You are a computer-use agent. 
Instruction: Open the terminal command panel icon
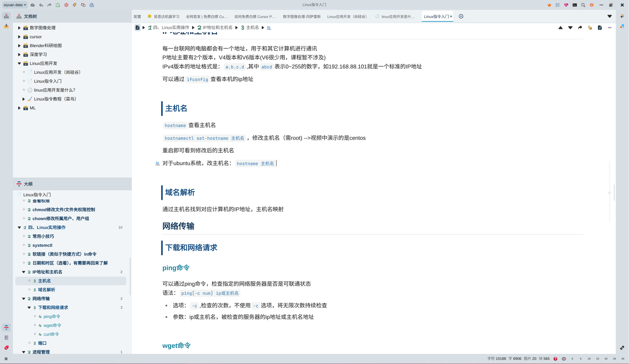click(x=575, y=5)
